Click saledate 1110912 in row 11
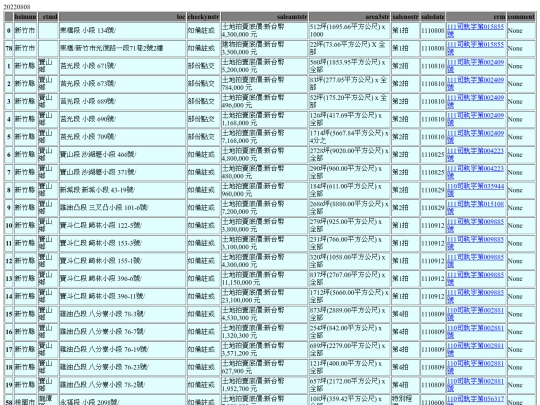Viewport: 540px width, 405px height. pyautogui.click(x=433, y=243)
